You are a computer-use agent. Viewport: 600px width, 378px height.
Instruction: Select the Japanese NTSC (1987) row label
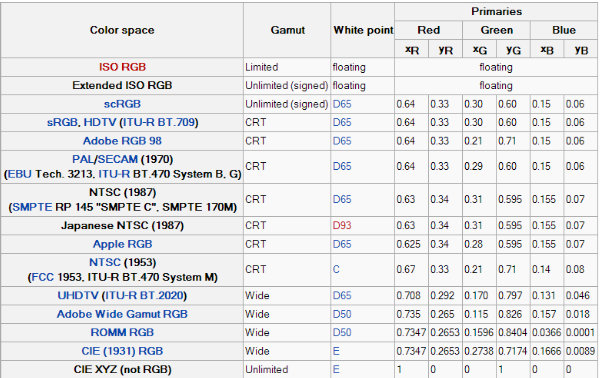pos(122,225)
